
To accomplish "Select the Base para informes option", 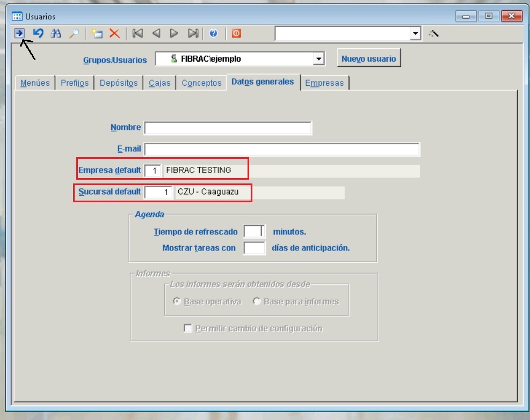I will coord(257,301).
